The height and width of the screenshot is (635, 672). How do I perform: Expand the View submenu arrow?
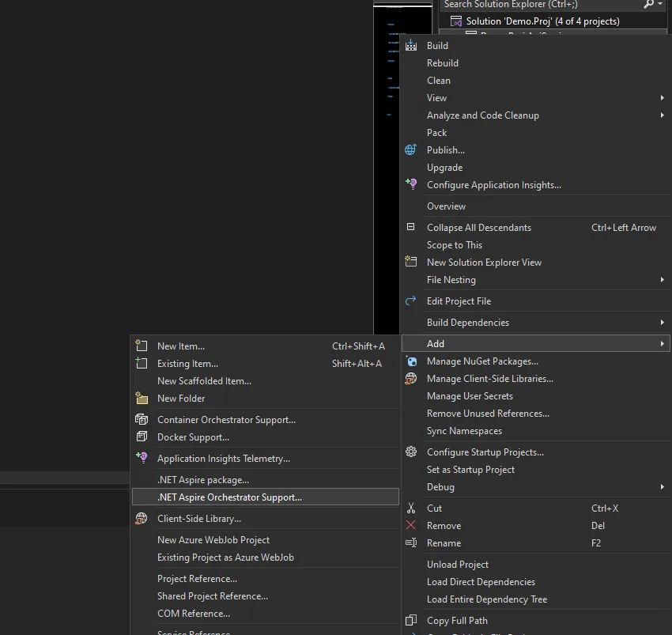[662, 98]
